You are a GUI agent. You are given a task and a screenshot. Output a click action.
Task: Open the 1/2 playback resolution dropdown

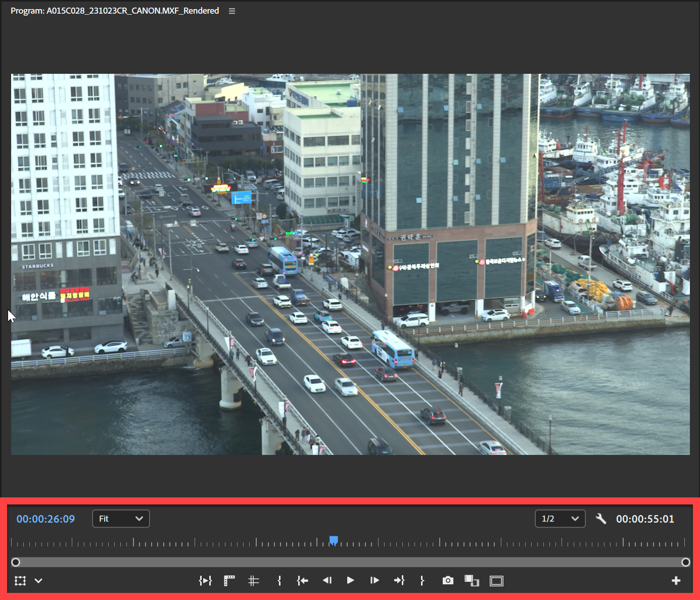click(x=560, y=518)
